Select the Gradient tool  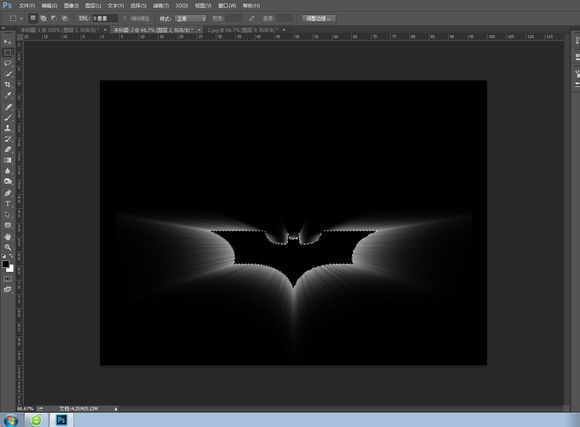pos(7,160)
